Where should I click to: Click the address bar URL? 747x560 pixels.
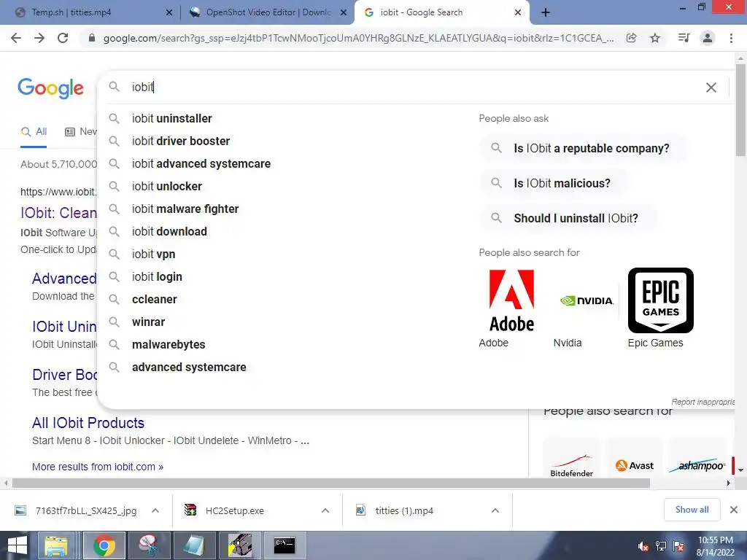[358, 38]
